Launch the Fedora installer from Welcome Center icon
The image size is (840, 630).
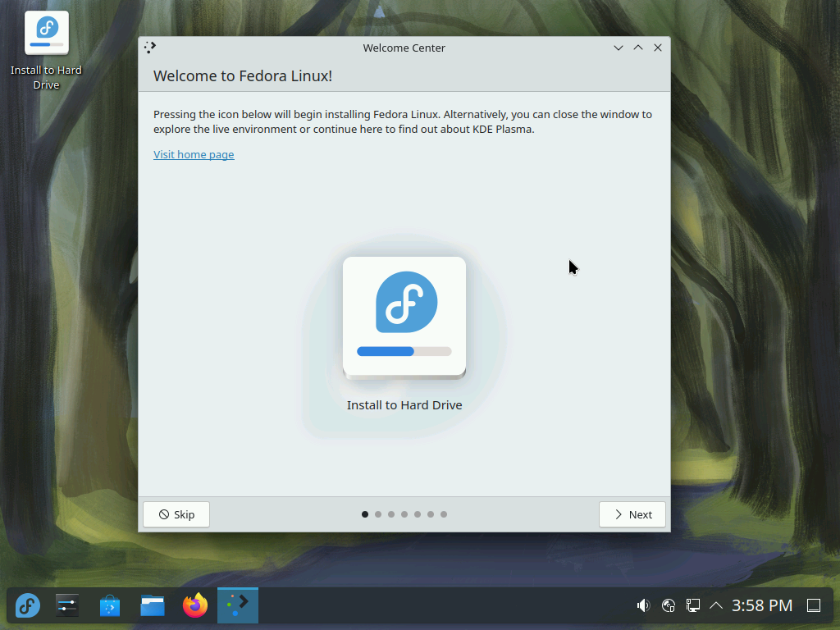404,318
